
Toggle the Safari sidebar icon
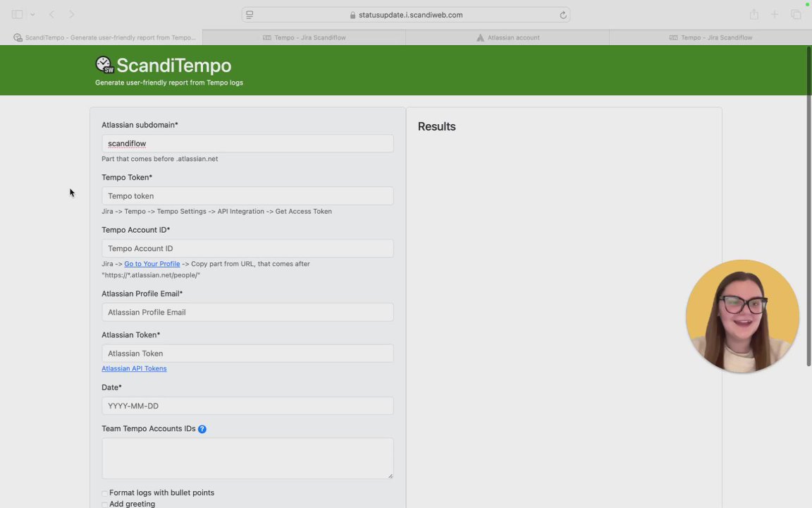point(17,15)
